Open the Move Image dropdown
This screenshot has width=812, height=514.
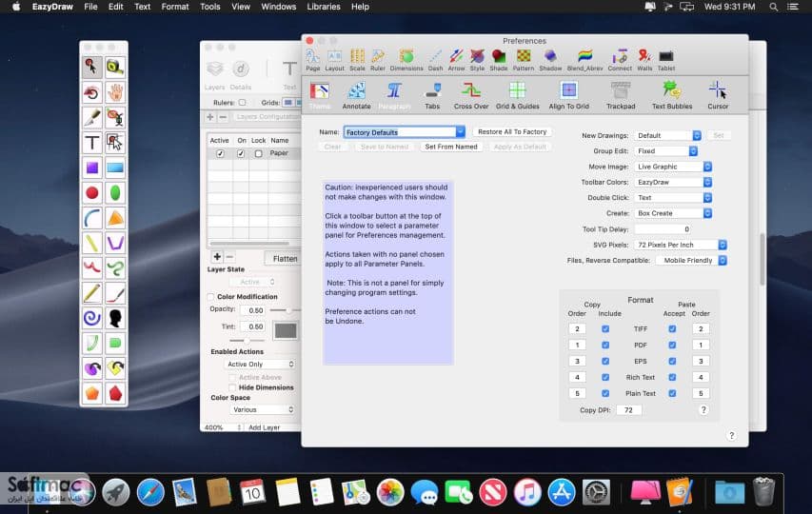pyautogui.click(x=673, y=167)
